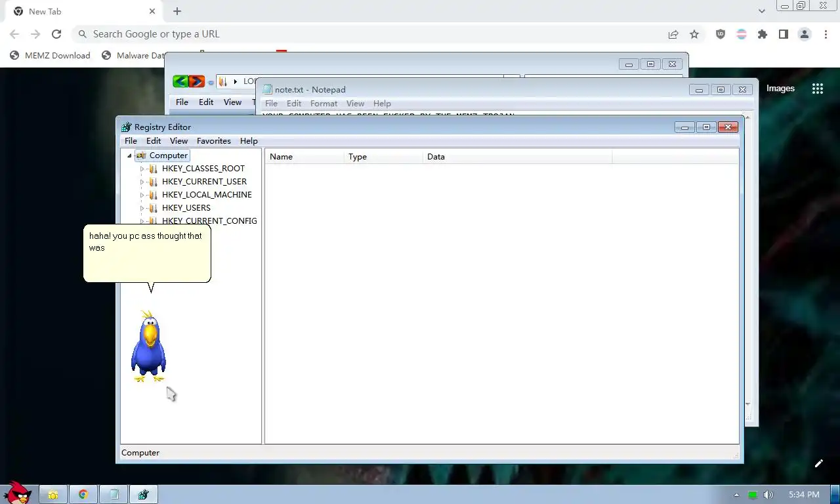Open Google Images link
The height and width of the screenshot is (504, 840).
pyautogui.click(x=780, y=89)
